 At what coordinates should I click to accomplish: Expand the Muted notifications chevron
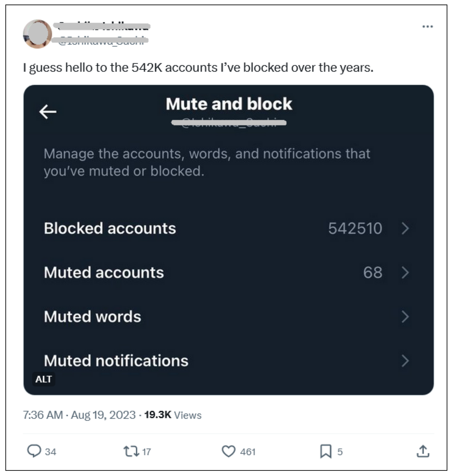405,361
